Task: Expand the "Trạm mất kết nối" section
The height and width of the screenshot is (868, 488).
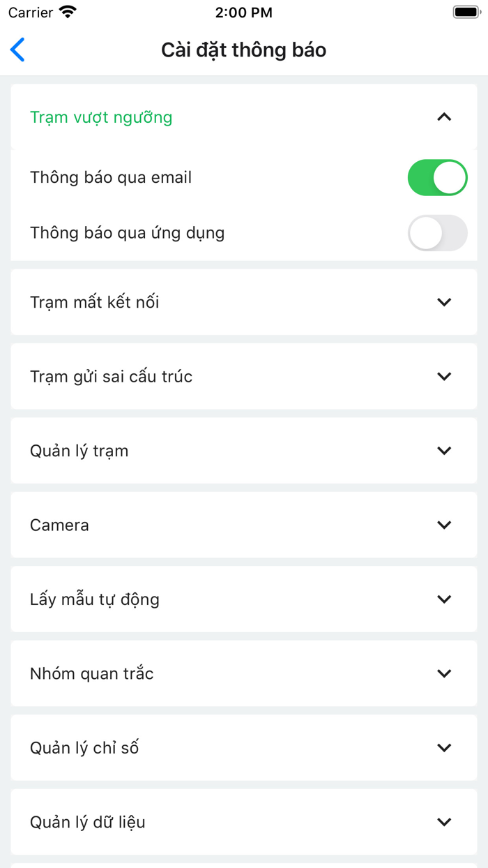Action: [x=444, y=302]
